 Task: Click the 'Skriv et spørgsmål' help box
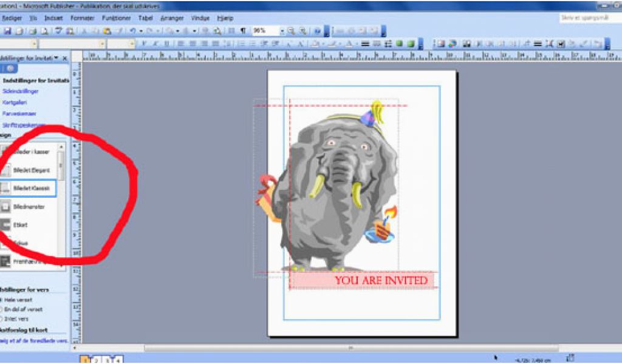pyautogui.click(x=590, y=18)
